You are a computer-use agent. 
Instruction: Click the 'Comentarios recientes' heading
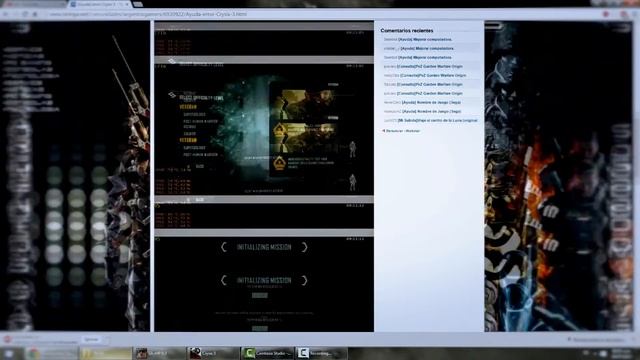tap(407, 31)
